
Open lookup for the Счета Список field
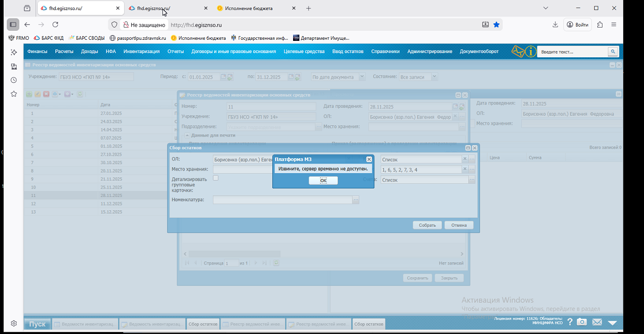[472, 180]
